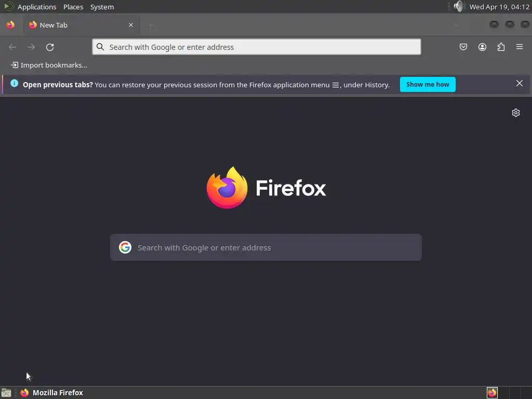Click the back navigation arrow
The height and width of the screenshot is (399, 532).
pyautogui.click(x=12, y=47)
